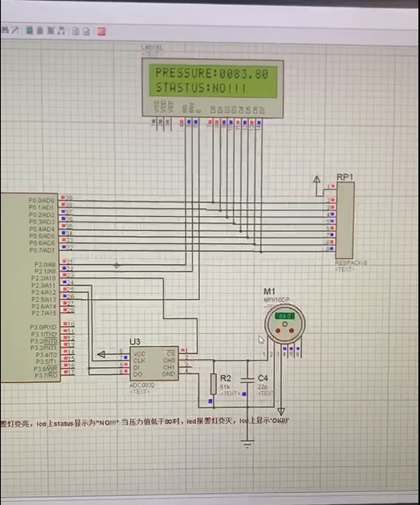Click the grey icon right of green grid icon
The width and height of the screenshot is (420, 505).
point(40,31)
